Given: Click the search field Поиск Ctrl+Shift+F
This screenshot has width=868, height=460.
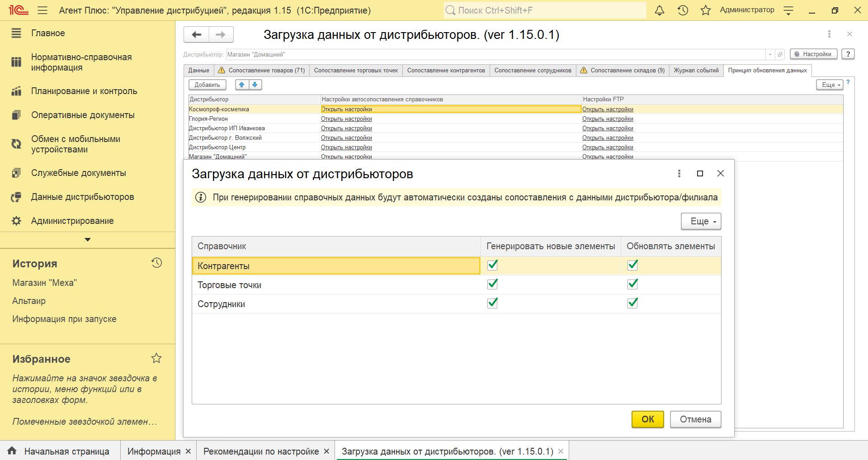Looking at the screenshot, I should 545,10.
